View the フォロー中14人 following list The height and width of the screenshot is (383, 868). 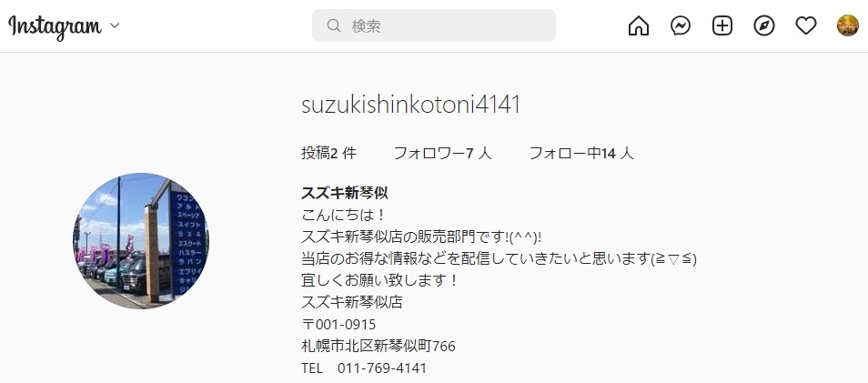point(581,154)
